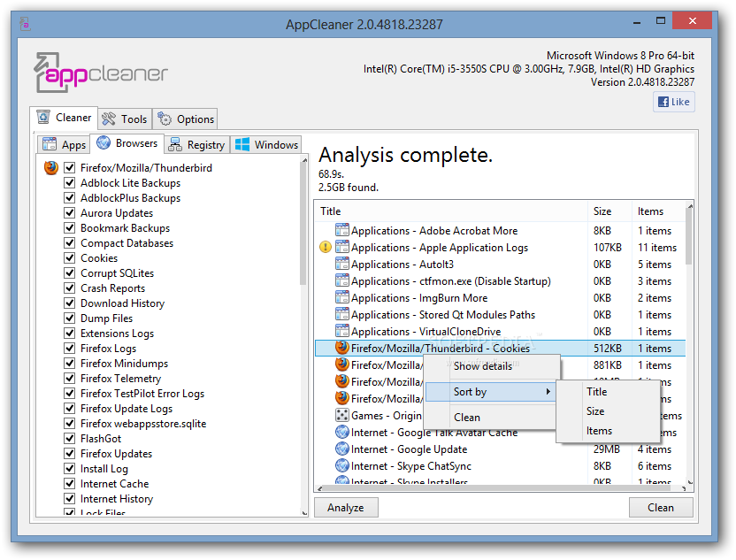Image resolution: width=736 pixels, height=560 pixels.
Task: Click the Items column header
Action: pos(658,211)
